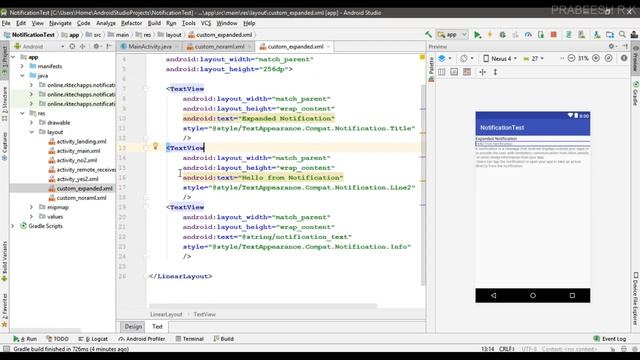
Task: Open the design surface layers dropdown
Action: 444,58
